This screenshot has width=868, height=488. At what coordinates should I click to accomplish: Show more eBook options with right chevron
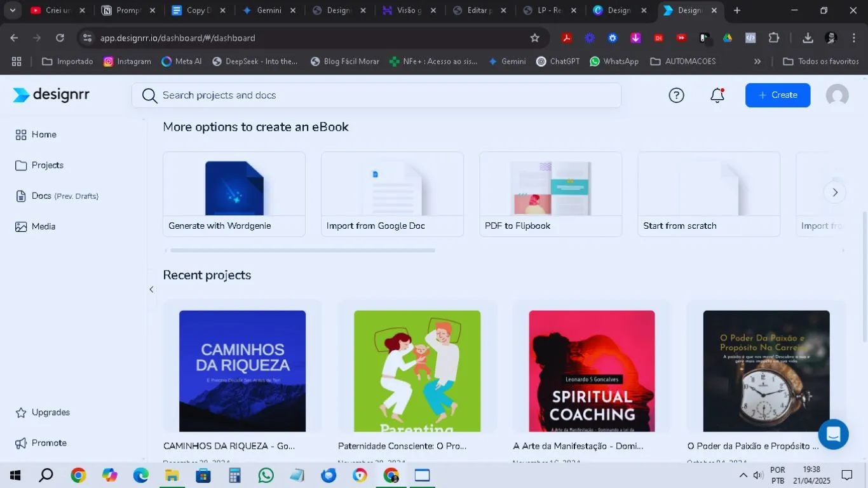point(835,193)
